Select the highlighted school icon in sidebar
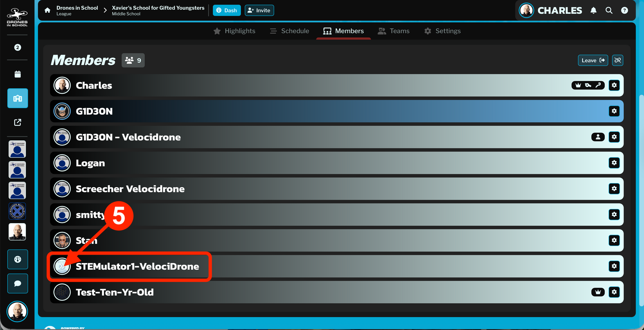The image size is (644, 330). pyautogui.click(x=18, y=98)
